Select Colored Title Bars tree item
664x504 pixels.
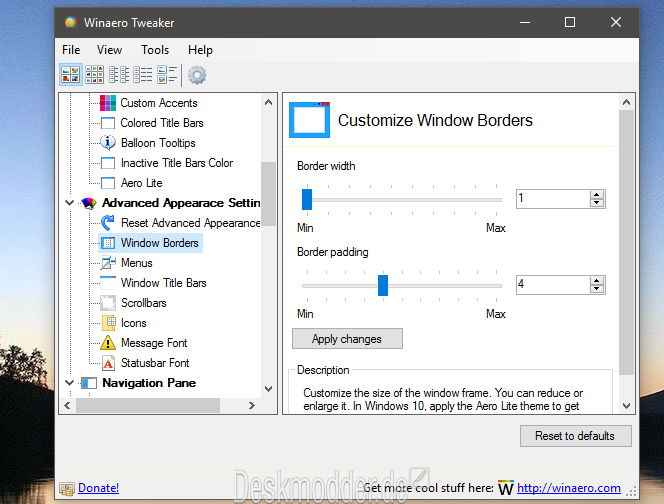(x=162, y=123)
